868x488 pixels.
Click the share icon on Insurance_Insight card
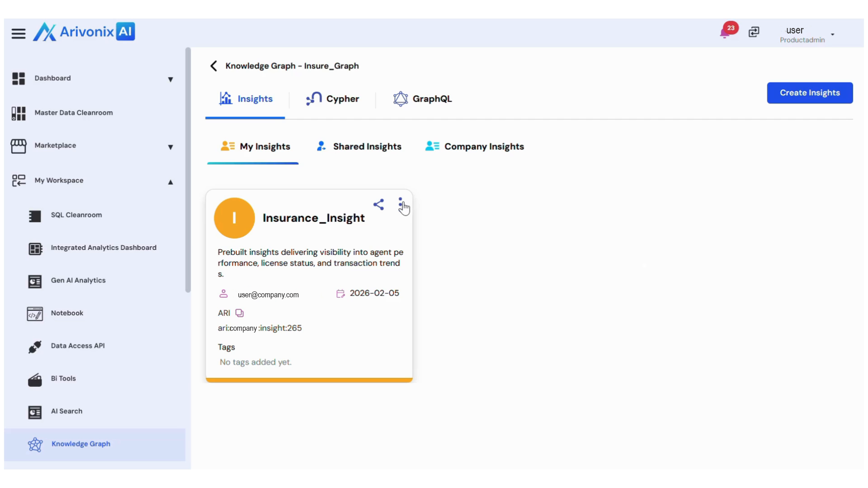point(378,205)
